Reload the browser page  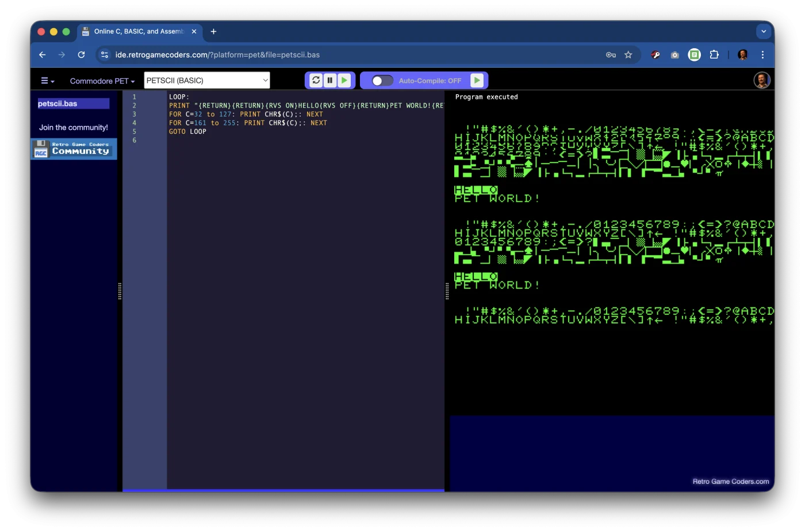point(81,55)
